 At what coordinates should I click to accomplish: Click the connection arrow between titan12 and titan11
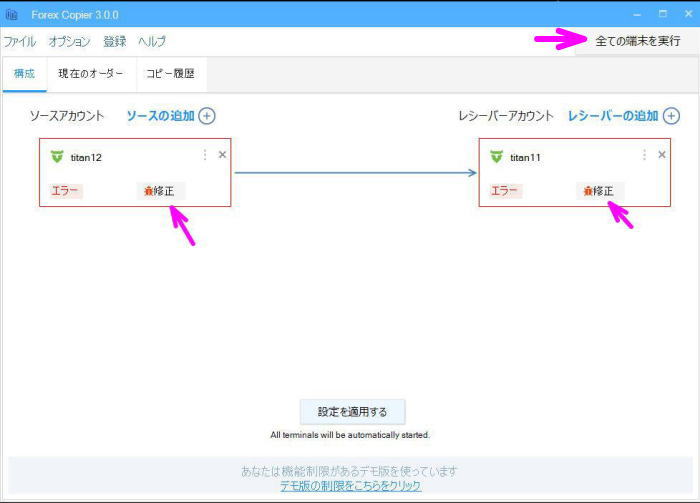[x=355, y=173]
